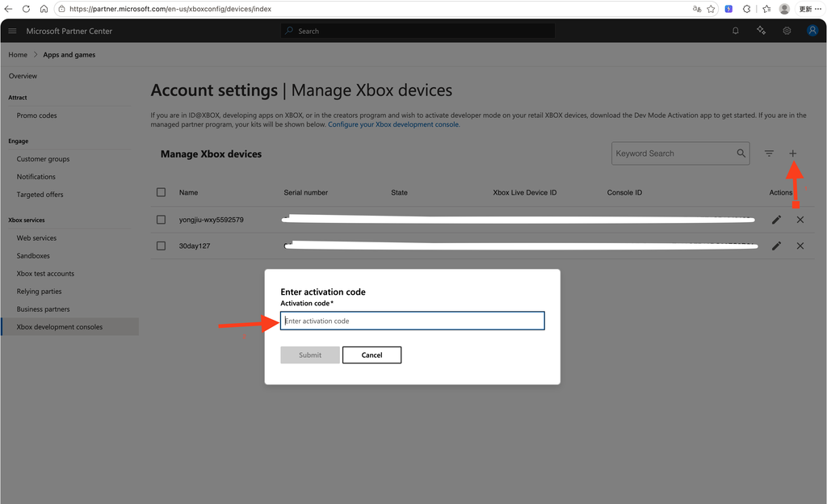Open the browser extensions puzzle icon
The width and height of the screenshot is (827, 504).
(x=747, y=9)
